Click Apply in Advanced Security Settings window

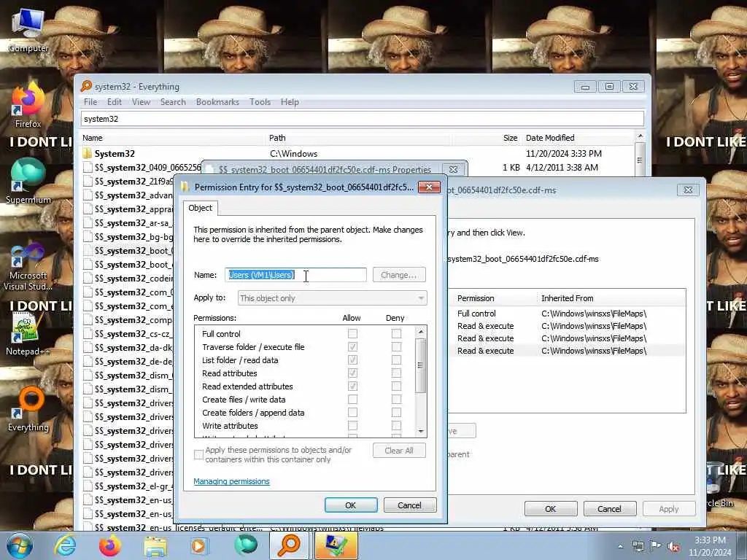coord(669,508)
